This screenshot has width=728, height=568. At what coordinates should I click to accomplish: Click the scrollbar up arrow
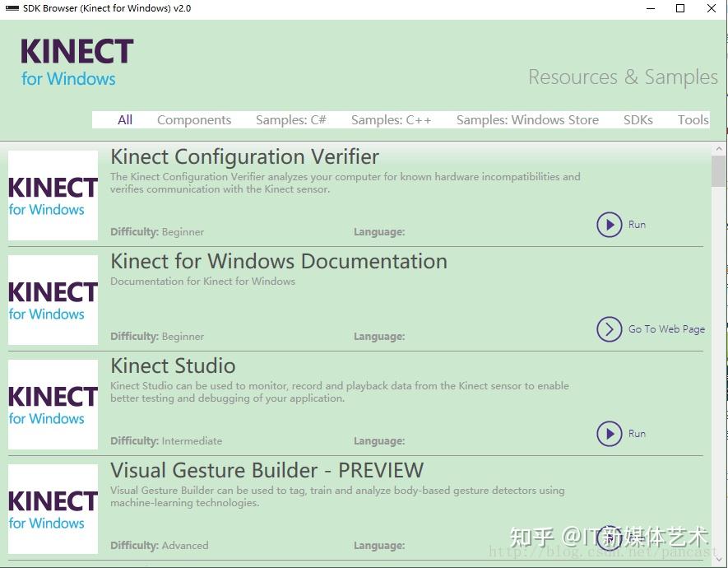[x=718, y=149]
